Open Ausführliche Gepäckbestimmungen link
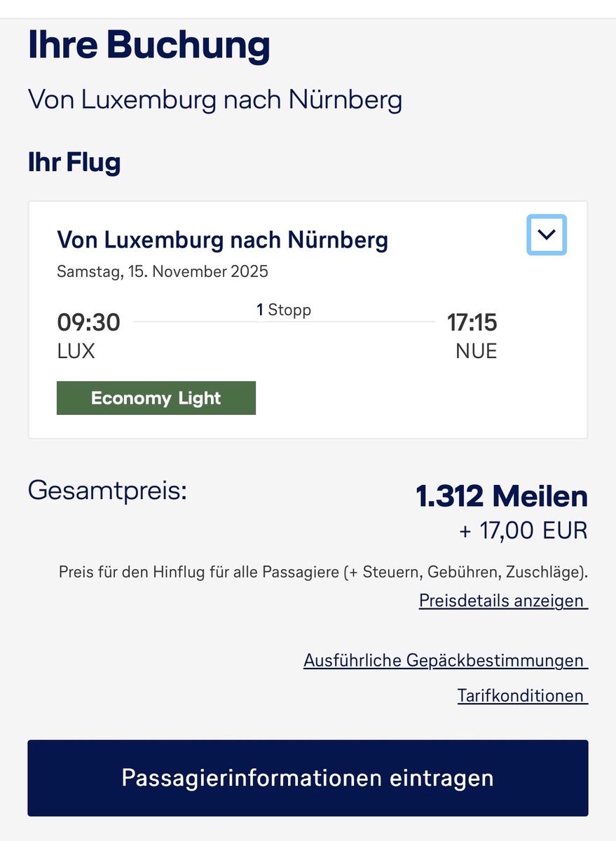 click(444, 660)
